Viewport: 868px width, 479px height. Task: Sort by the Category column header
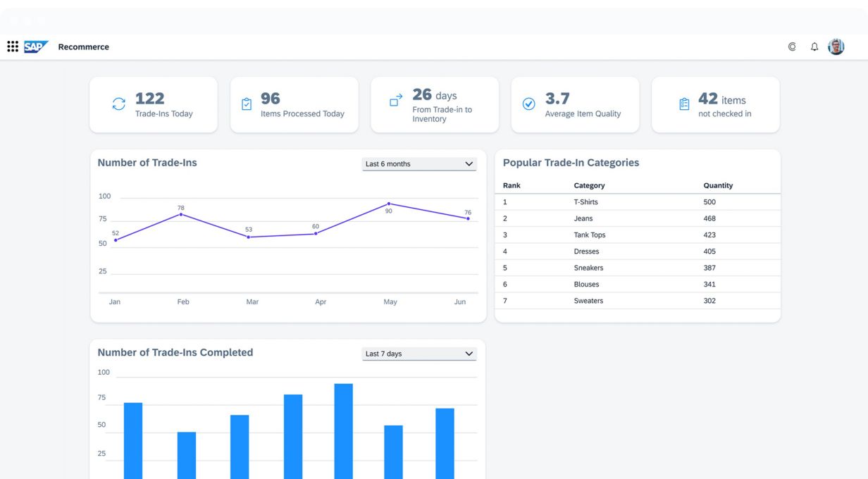click(589, 185)
